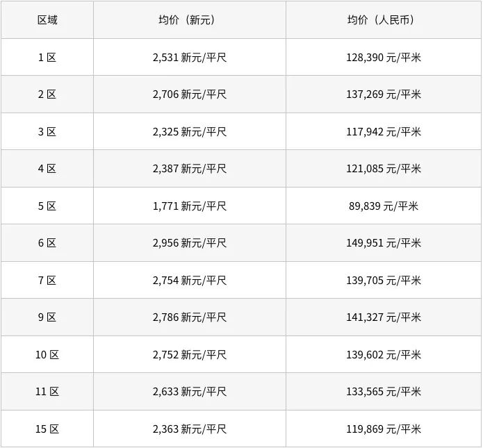Select the 3 区 row label
The image size is (483, 448).
coord(47,132)
